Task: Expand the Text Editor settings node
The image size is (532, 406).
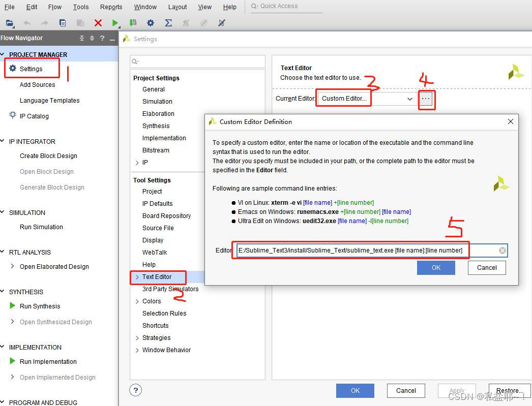Action: [137, 277]
